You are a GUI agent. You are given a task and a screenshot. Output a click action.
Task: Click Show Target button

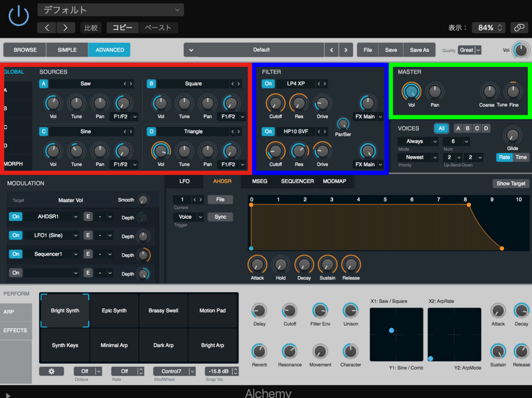511,183
